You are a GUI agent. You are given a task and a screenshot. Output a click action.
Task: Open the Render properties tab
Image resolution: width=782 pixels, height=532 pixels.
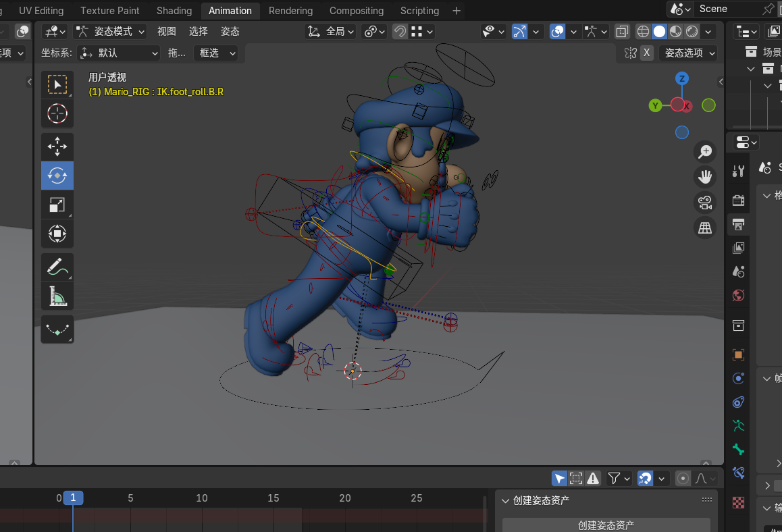[738, 201]
